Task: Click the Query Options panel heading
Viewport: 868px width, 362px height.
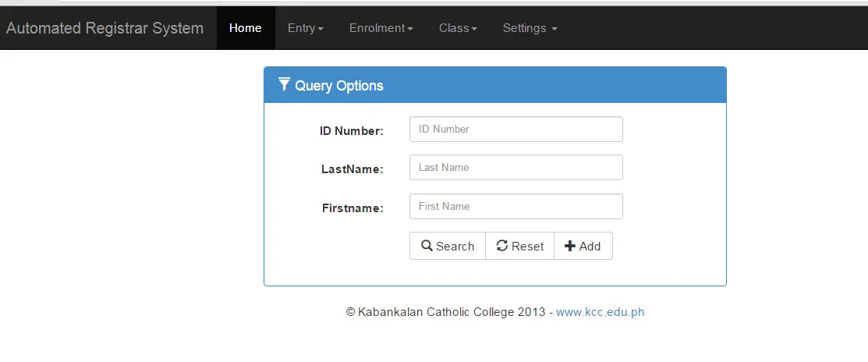Action: click(338, 86)
